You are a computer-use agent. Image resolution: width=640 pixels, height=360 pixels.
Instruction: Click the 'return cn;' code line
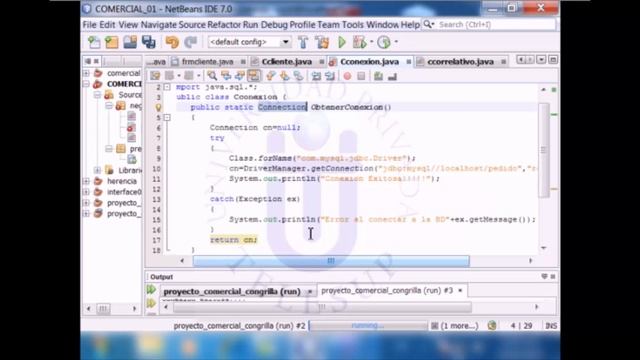point(233,240)
